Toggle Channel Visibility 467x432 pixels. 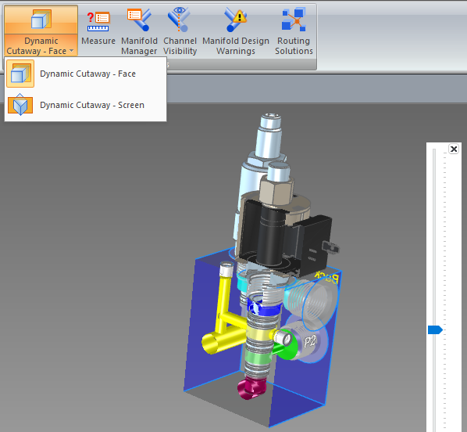coord(180,32)
